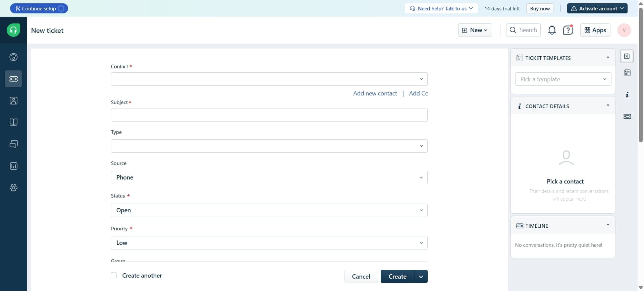Open the Admin gear icon in sidebar

pos(13,188)
